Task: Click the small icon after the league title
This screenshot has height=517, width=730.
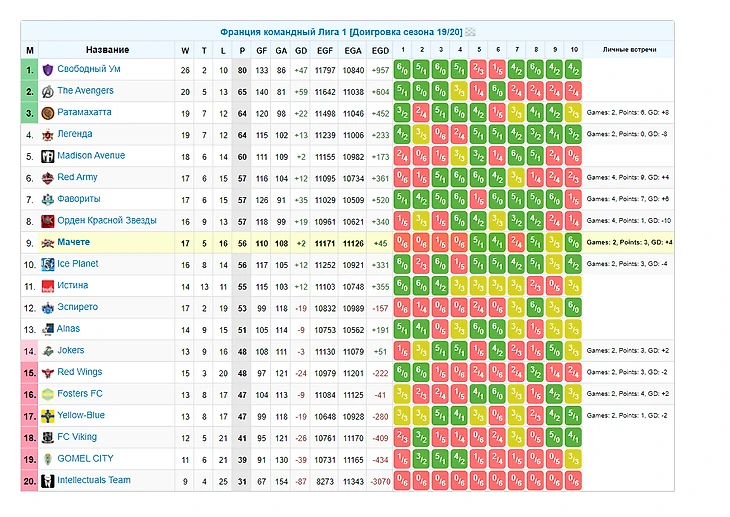Action: pos(469,32)
